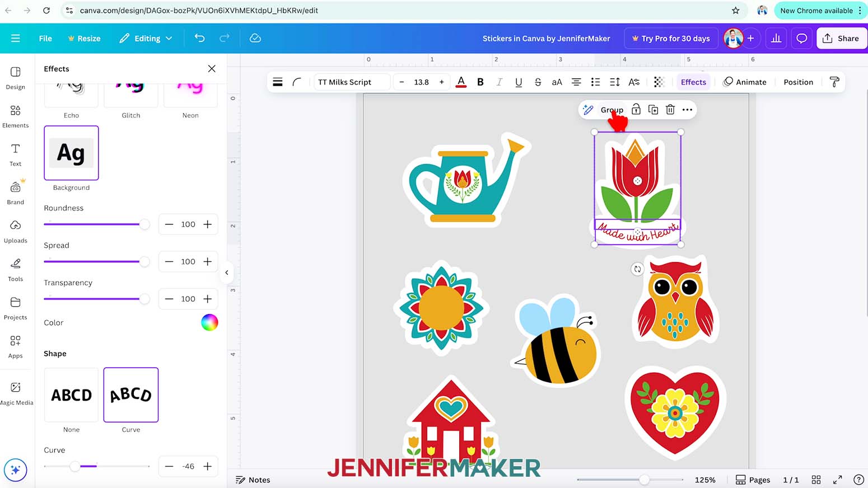The height and width of the screenshot is (488, 868).
Task: Undo the last action
Action: (x=199, y=38)
